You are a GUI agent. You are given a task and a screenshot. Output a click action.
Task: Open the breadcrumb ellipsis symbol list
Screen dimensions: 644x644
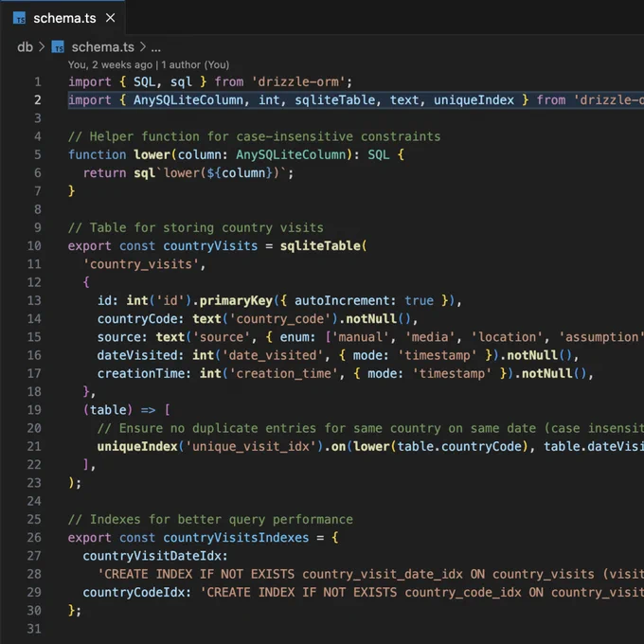click(155, 47)
